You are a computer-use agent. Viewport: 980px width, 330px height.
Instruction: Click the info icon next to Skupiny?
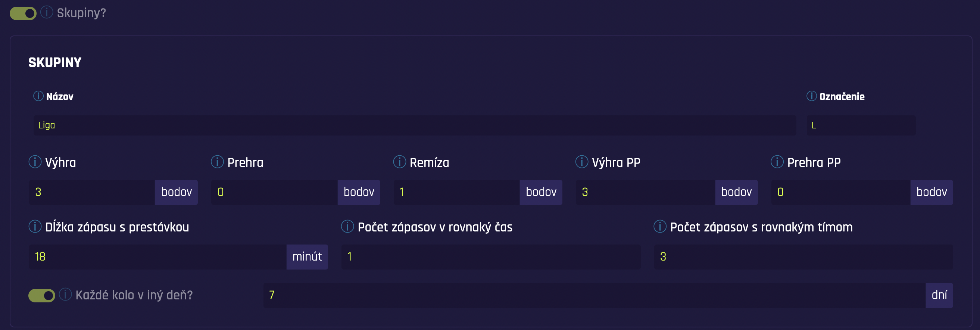pos(46,13)
